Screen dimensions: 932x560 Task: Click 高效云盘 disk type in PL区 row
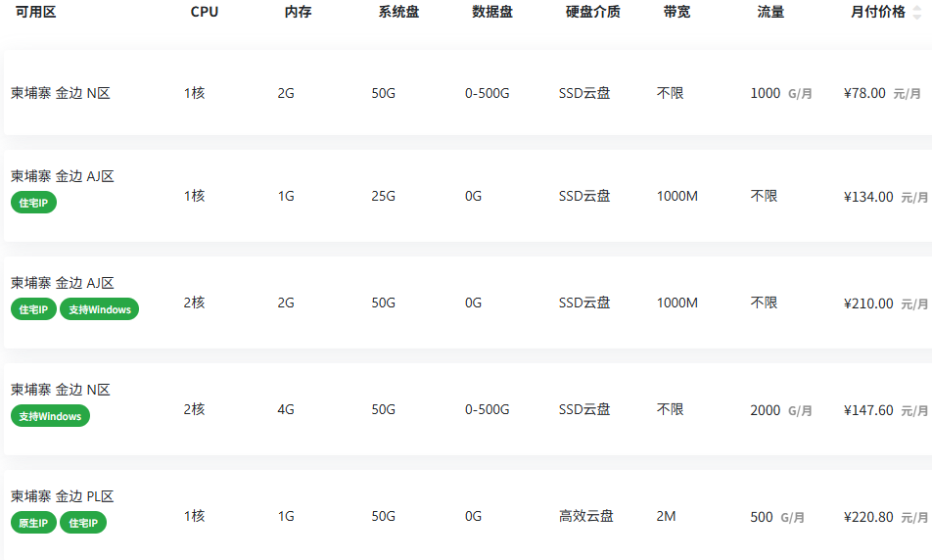(x=586, y=516)
